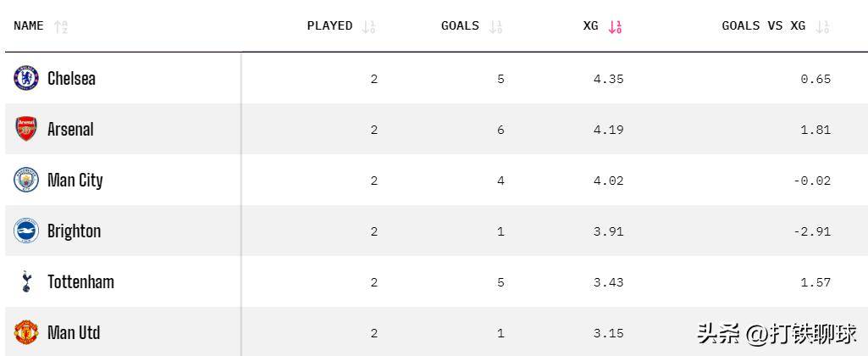Viewport: 868px width, 356px height.
Task: Select the NAME column header
Action: click(x=28, y=26)
